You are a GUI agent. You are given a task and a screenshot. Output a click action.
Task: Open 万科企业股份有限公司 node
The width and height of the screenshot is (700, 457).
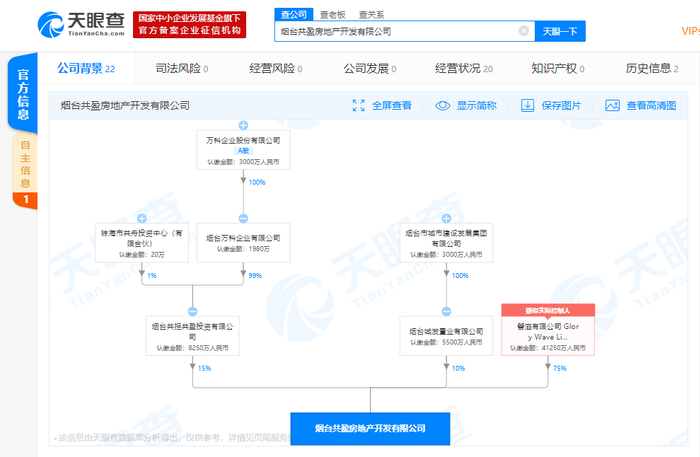click(243, 150)
